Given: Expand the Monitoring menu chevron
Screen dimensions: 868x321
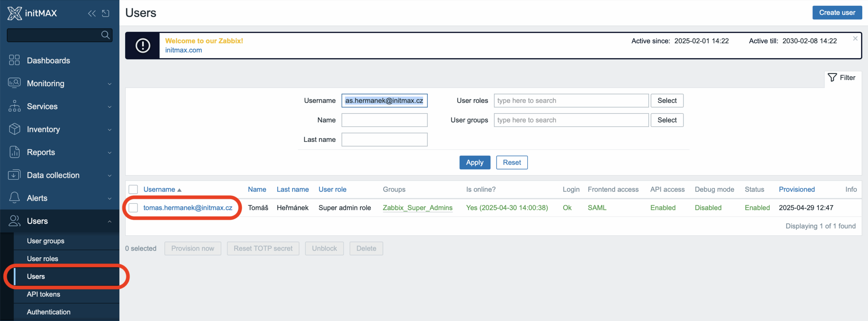Looking at the screenshot, I should 110,84.
